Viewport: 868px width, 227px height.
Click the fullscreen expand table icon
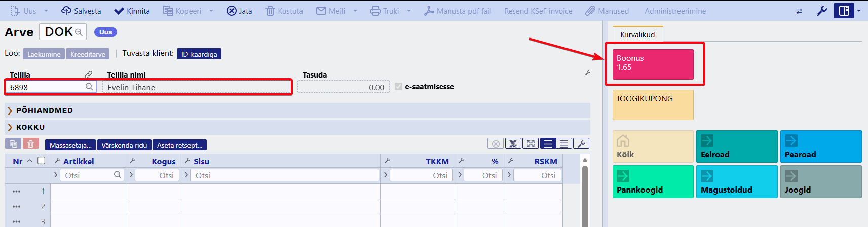tap(531, 144)
